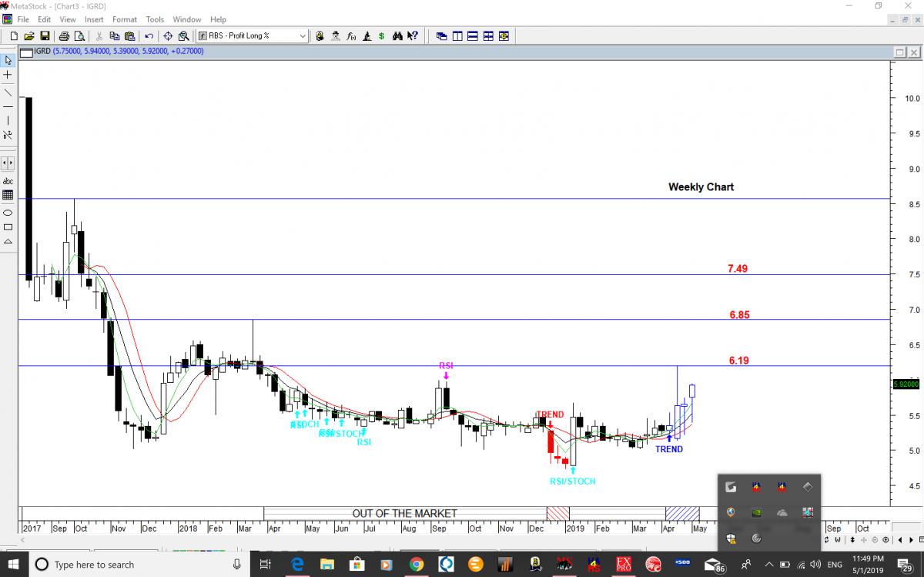
Task: Open the Format menu
Action: click(x=124, y=19)
